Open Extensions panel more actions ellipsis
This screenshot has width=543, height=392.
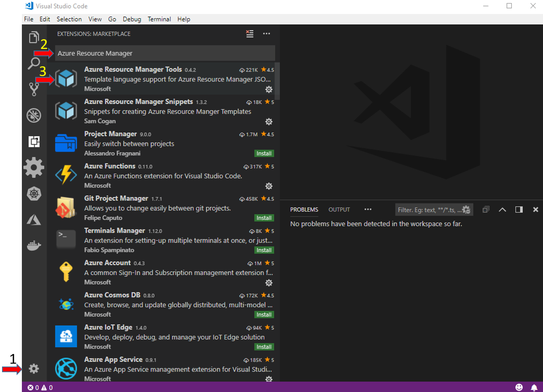(266, 34)
